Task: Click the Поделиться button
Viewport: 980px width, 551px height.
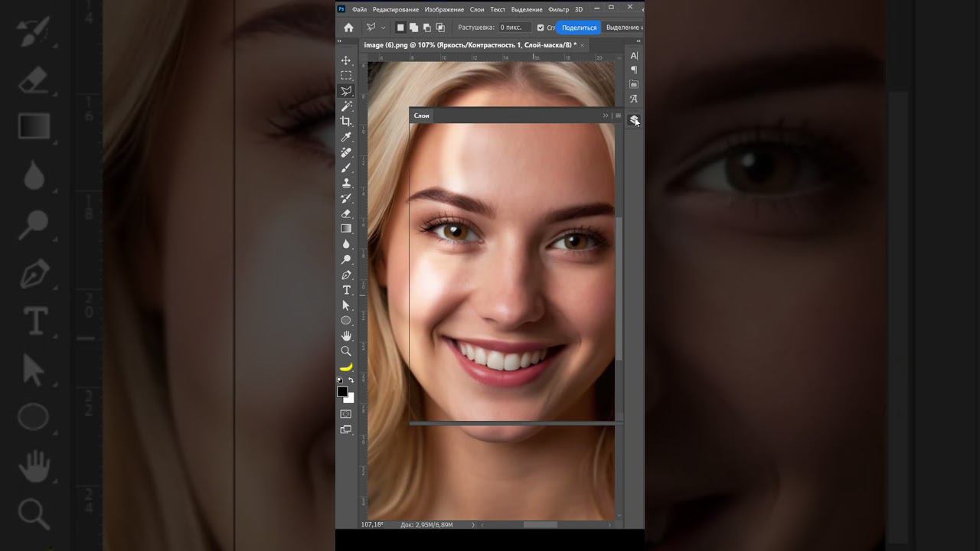Action: [x=578, y=28]
